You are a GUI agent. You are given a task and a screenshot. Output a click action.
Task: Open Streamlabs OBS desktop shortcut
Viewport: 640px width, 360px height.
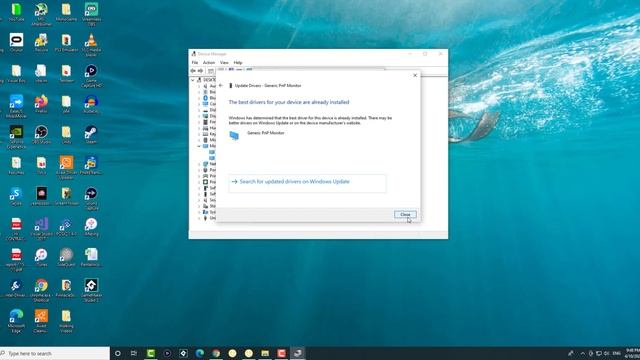91,14
